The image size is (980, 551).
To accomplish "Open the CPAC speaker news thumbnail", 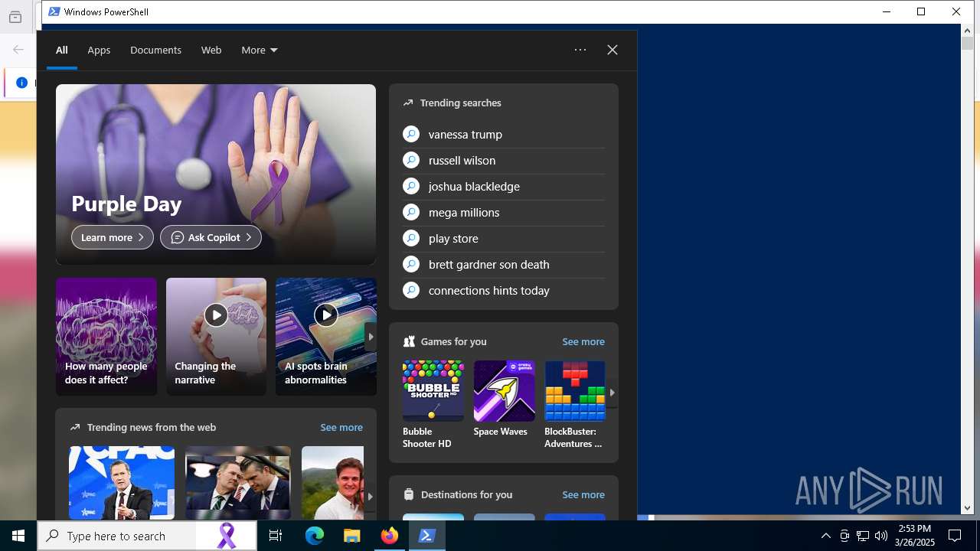I will pyautogui.click(x=122, y=483).
